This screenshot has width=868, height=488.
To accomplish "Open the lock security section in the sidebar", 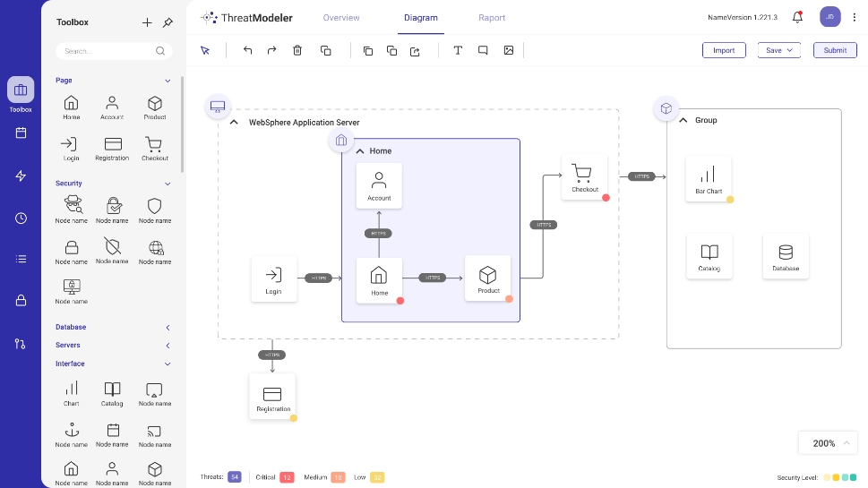I will click(x=21, y=301).
